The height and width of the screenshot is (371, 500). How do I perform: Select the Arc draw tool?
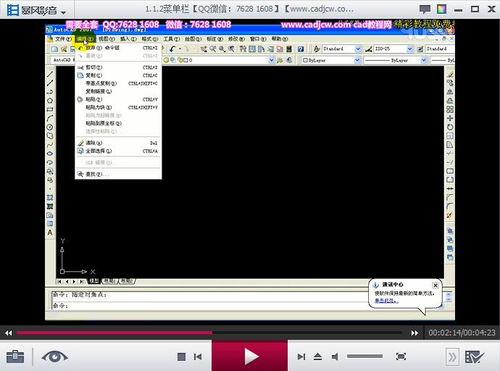point(50,118)
